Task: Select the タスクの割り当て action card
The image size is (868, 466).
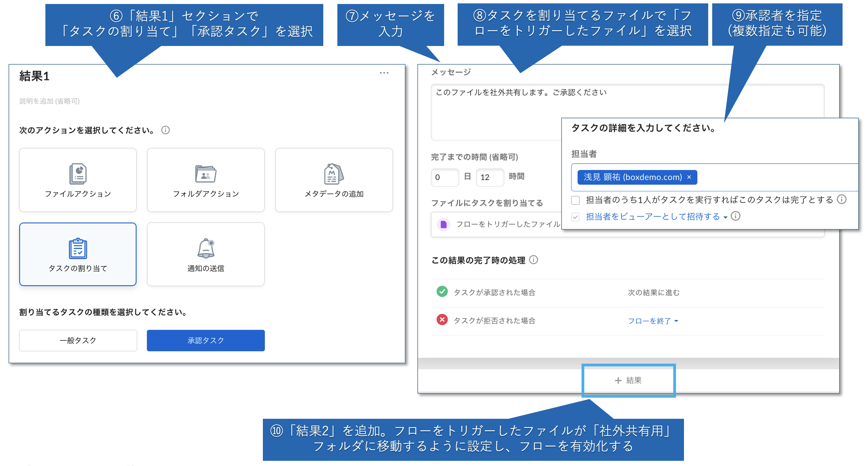Action: click(78, 254)
